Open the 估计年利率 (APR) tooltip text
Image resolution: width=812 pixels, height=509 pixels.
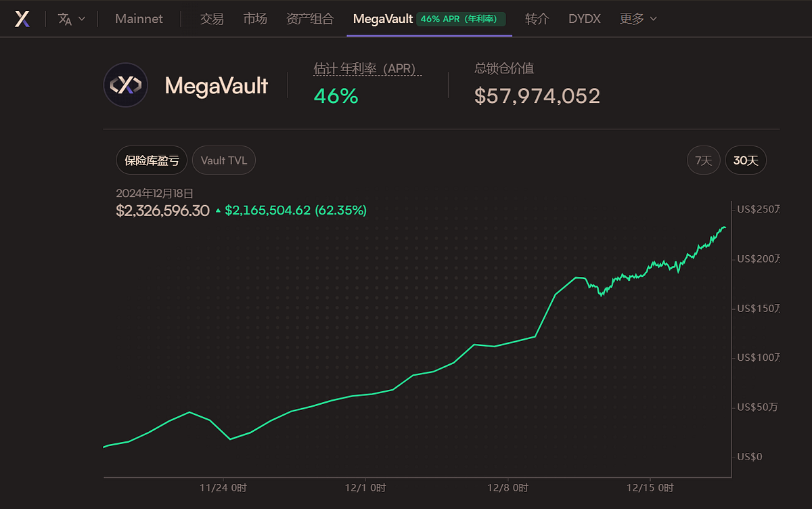tap(367, 68)
